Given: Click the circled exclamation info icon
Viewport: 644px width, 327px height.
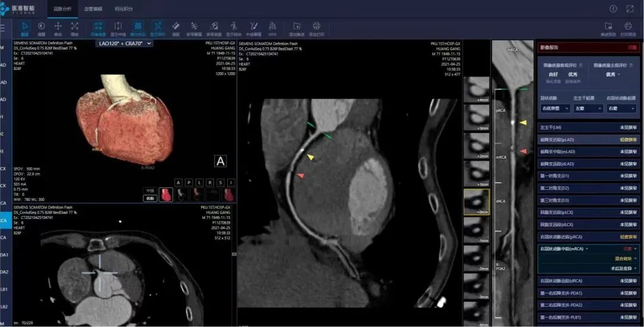Looking at the screenshot, I should [x=613, y=8].
